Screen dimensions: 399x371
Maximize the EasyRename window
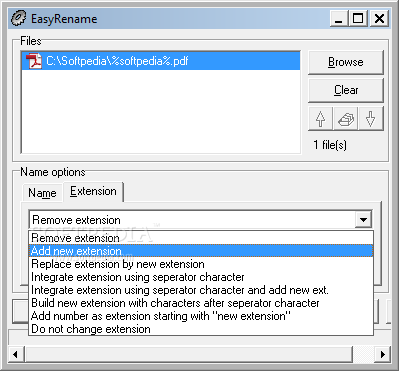[358, 18]
